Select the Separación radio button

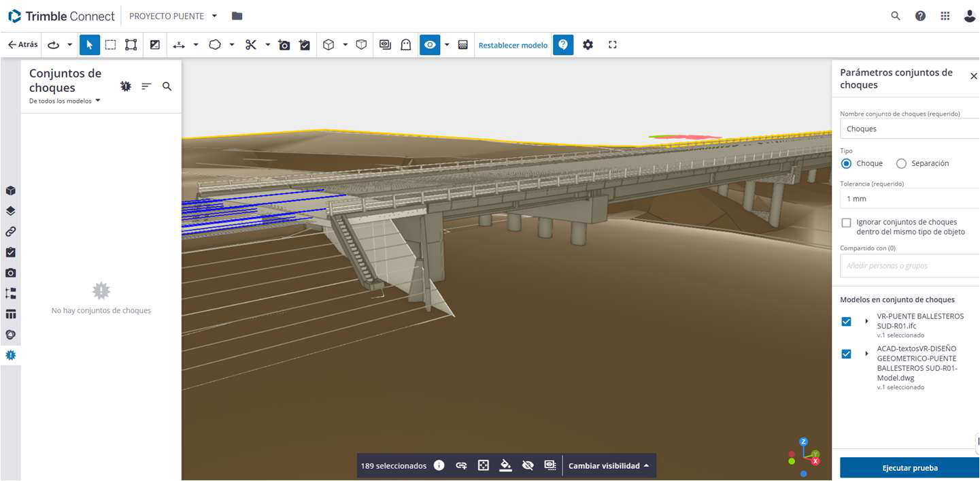(902, 163)
